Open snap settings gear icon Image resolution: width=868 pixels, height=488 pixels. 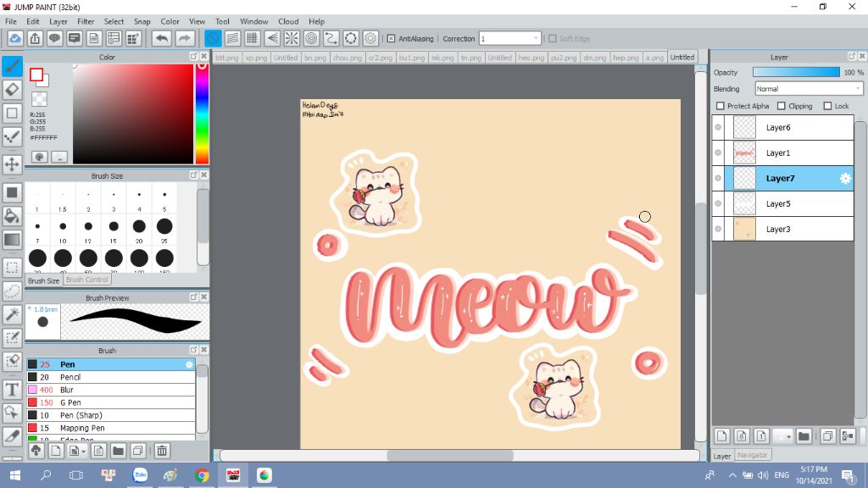pyautogui.click(x=370, y=39)
